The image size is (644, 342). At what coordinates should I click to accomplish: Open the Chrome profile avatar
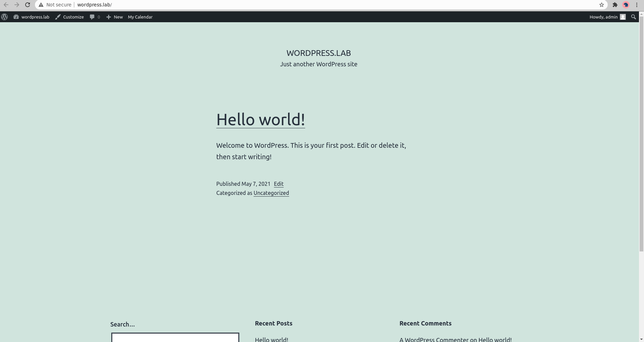point(626,5)
